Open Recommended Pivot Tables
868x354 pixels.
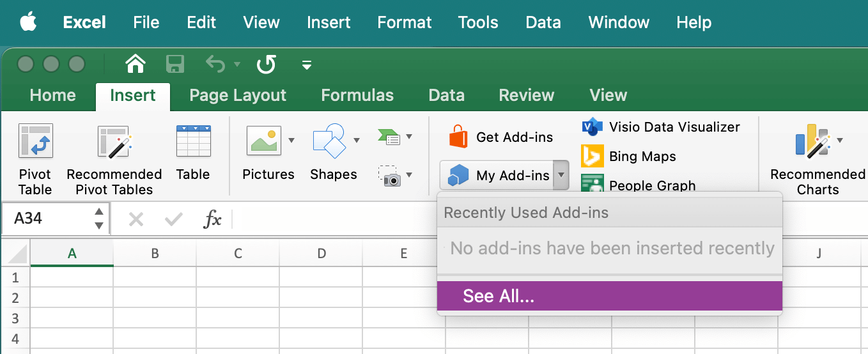pos(114,159)
